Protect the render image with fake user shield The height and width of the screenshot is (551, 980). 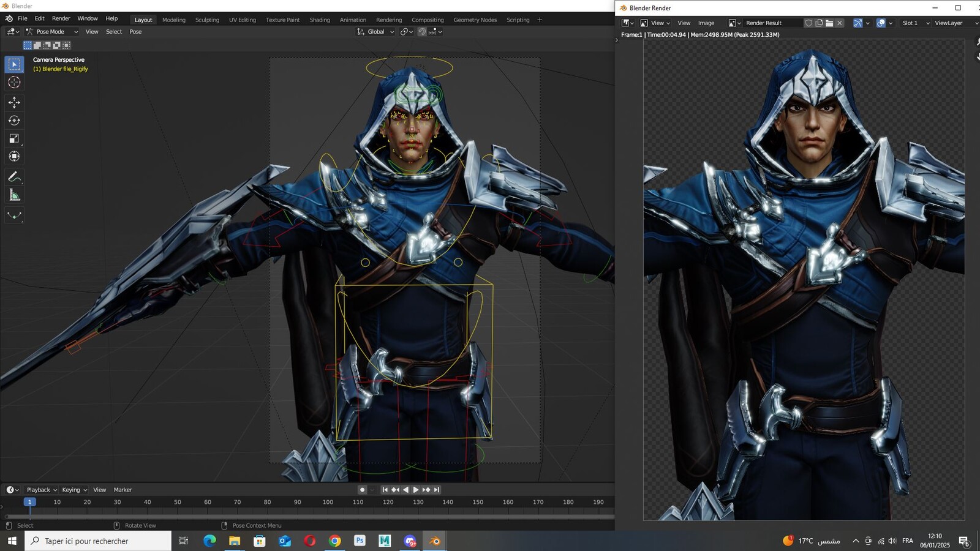click(809, 23)
